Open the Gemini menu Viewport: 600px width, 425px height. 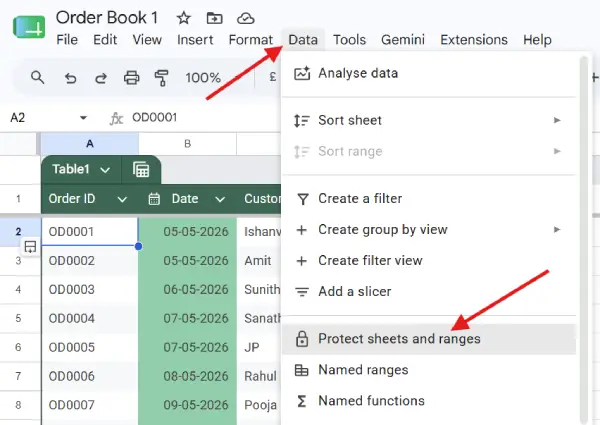403,40
